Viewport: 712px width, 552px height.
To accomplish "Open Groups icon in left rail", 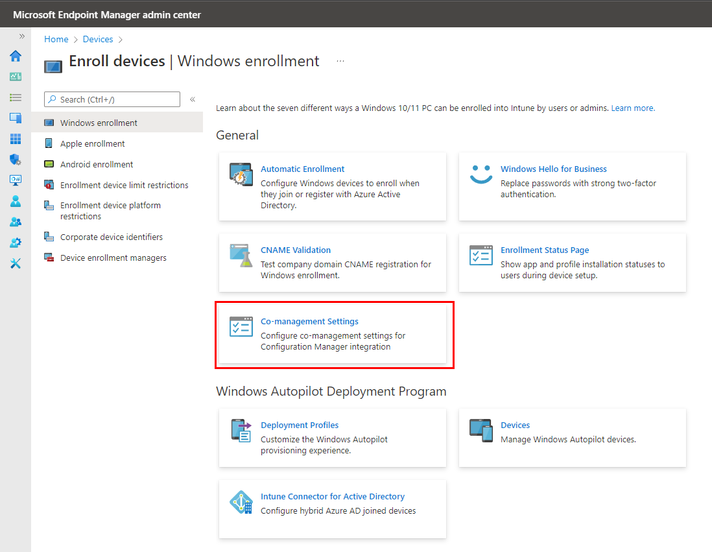I will (x=15, y=222).
